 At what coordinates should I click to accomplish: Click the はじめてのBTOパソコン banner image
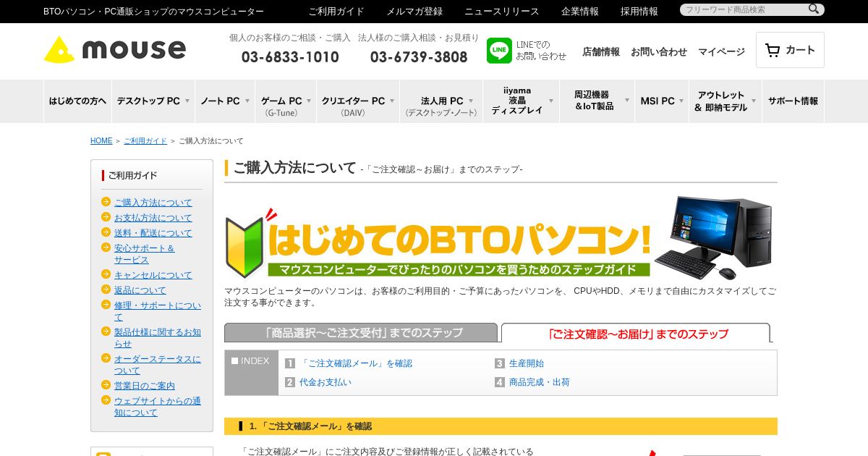coord(501,238)
